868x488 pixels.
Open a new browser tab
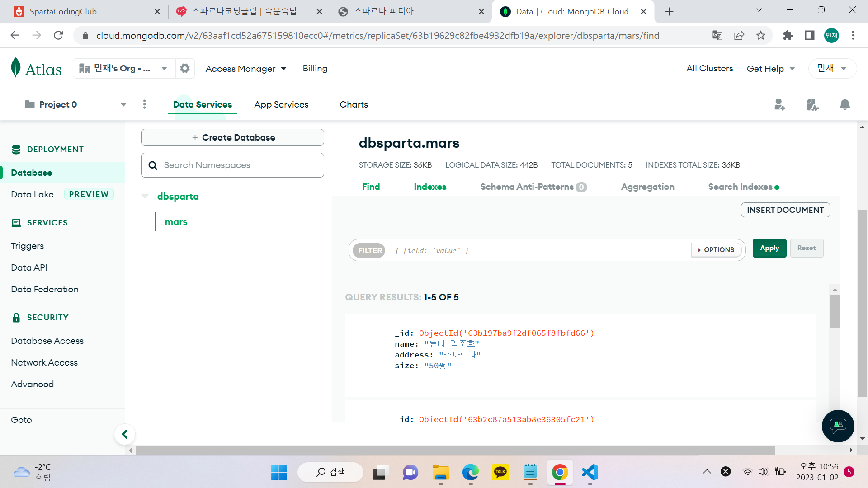click(x=670, y=11)
